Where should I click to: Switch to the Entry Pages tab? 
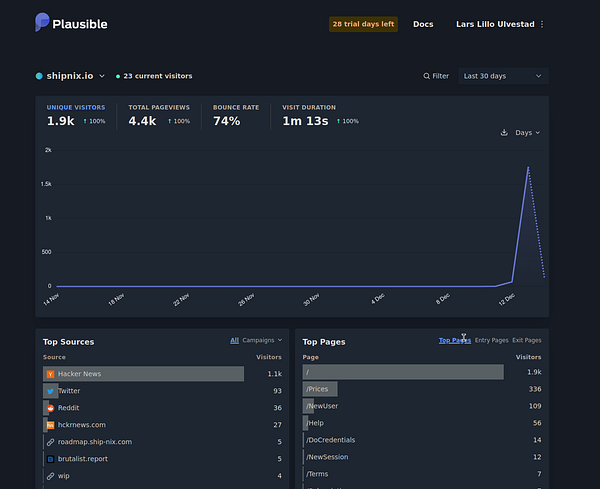coord(491,340)
